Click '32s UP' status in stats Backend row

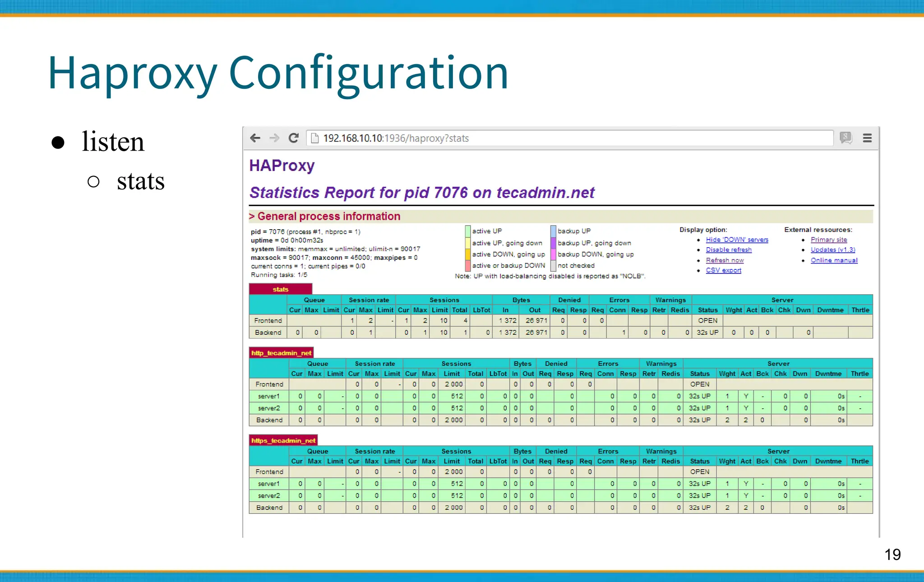[707, 333]
